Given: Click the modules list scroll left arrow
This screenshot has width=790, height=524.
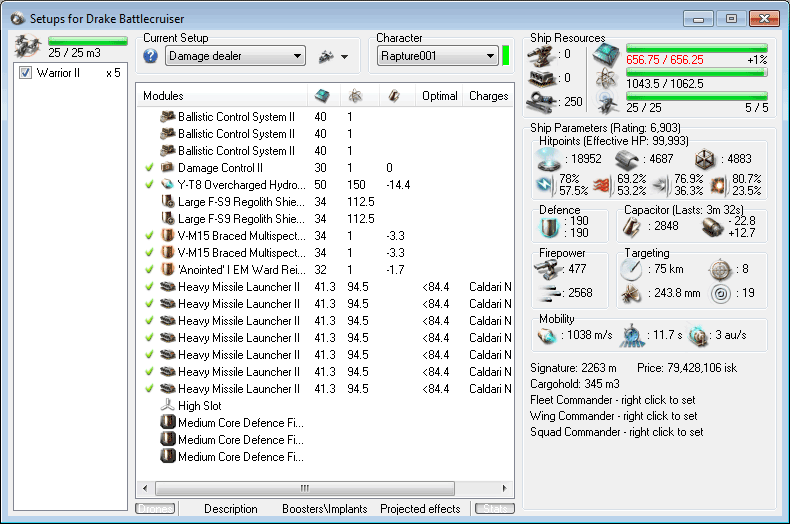Looking at the screenshot, I should (x=146, y=488).
